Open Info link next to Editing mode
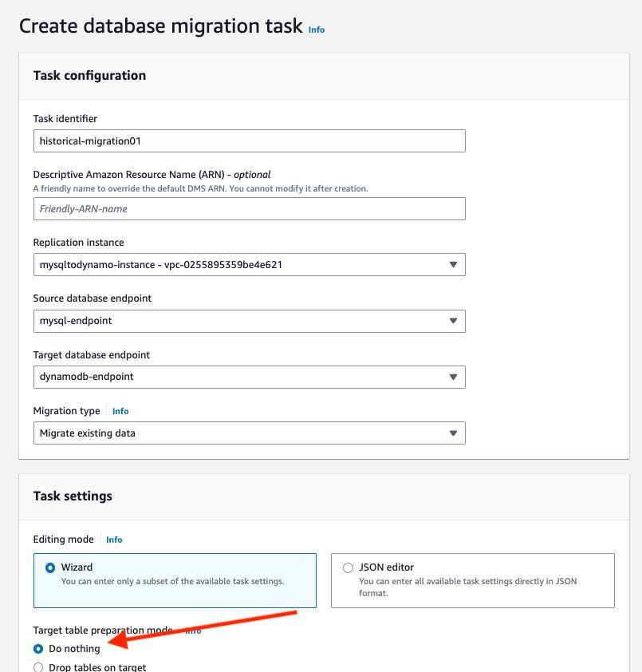642x672 pixels. coord(114,540)
